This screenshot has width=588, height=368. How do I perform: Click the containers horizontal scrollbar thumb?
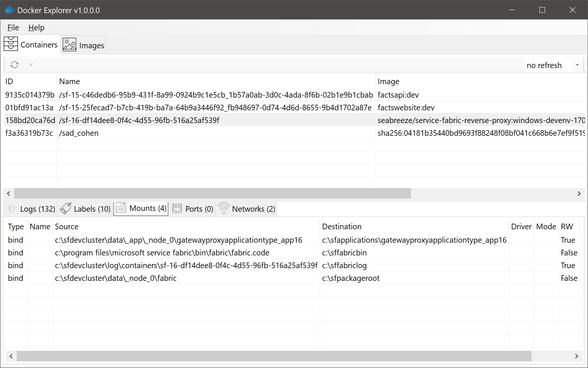(x=213, y=193)
